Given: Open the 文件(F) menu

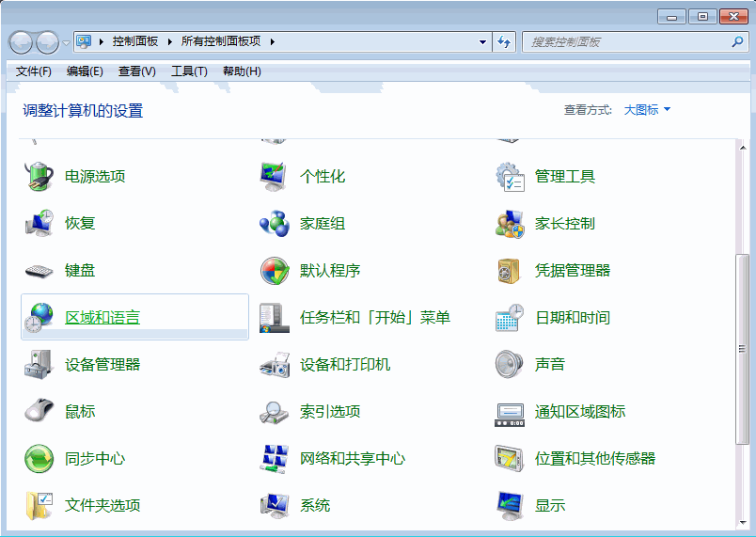Looking at the screenshot, I should [x=33, y=71].
